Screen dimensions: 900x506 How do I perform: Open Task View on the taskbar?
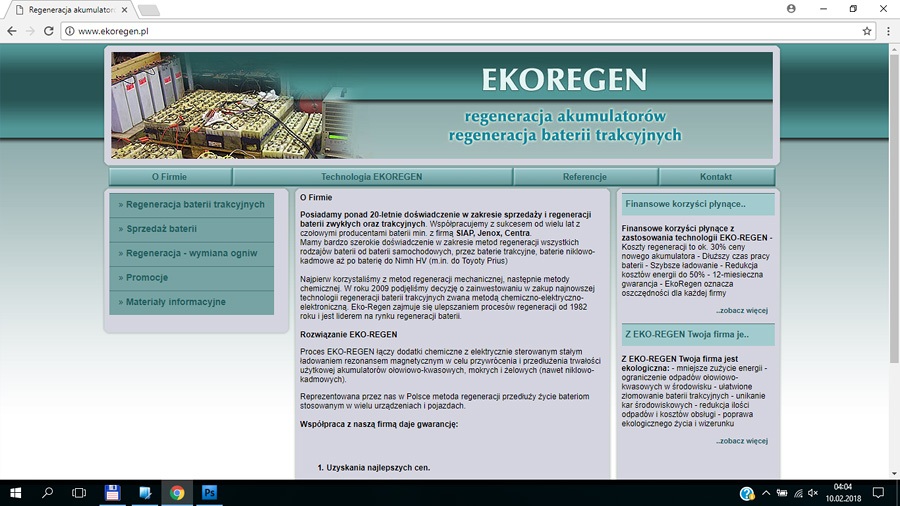click(x=79, y=493)
